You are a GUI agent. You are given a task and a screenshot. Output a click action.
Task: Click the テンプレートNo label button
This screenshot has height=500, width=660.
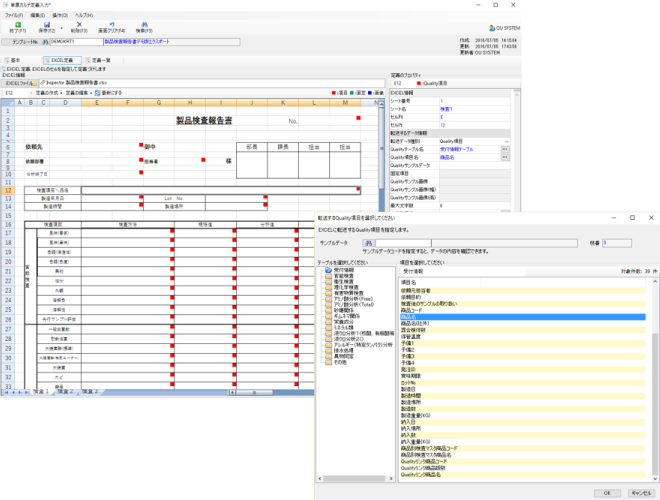click(25, 42)
